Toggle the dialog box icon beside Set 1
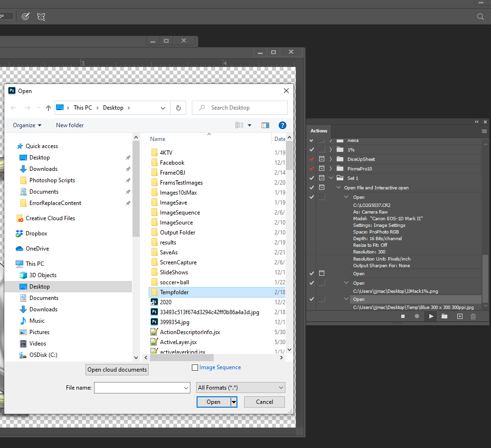 click(321, 177)
